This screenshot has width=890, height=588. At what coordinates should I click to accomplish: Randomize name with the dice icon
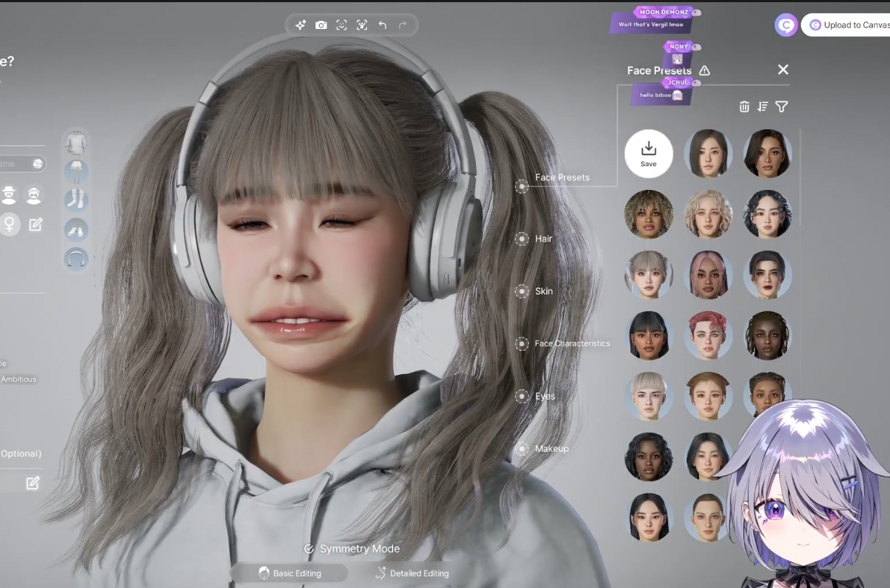click(38, 164)
